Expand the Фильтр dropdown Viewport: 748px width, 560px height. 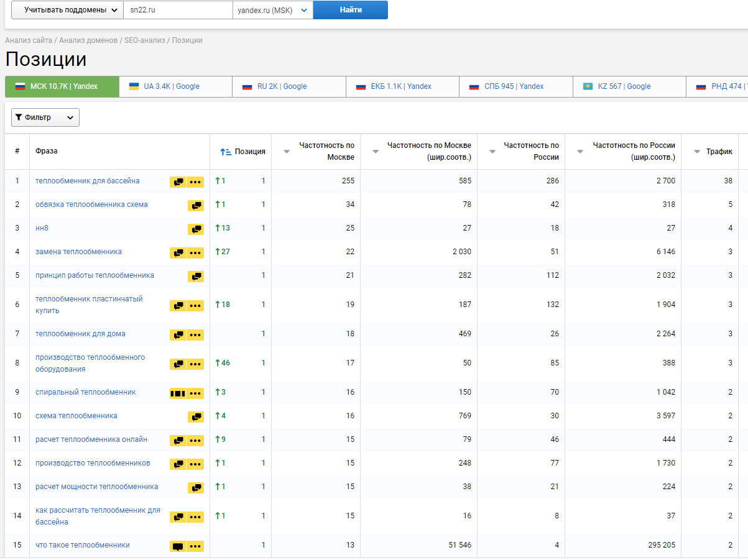[x=45, y=117]
